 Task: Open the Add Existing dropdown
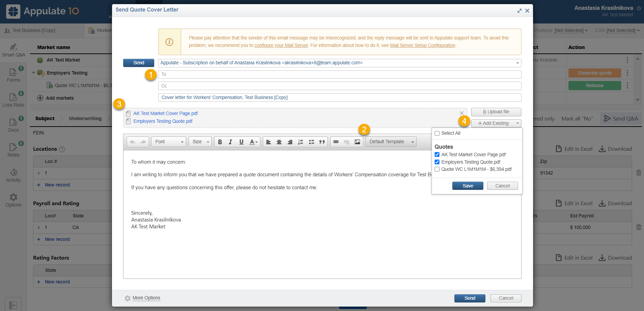(496, 123)
